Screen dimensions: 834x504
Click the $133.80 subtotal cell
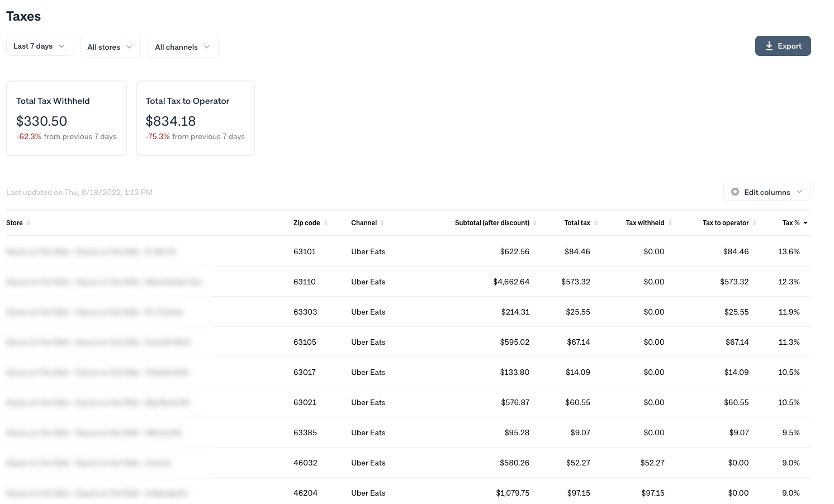515,372
